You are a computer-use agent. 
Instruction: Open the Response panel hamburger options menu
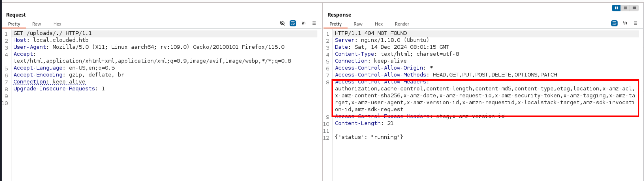coord(636,23)
